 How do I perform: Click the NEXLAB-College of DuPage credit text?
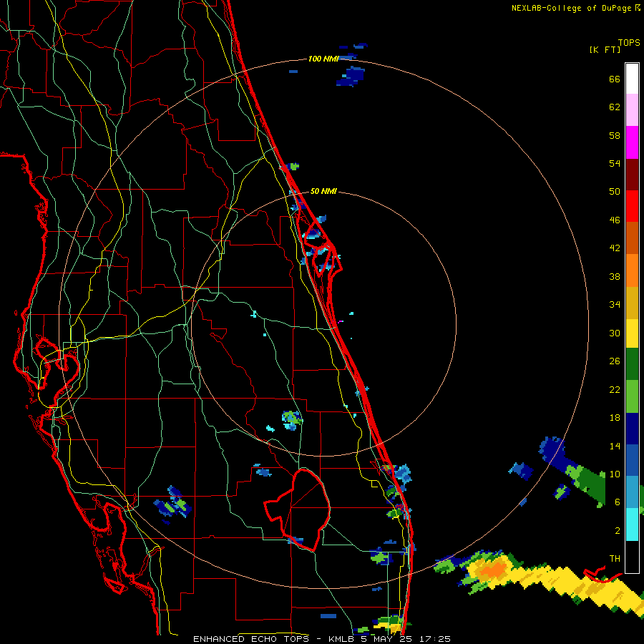pos(576,8)
